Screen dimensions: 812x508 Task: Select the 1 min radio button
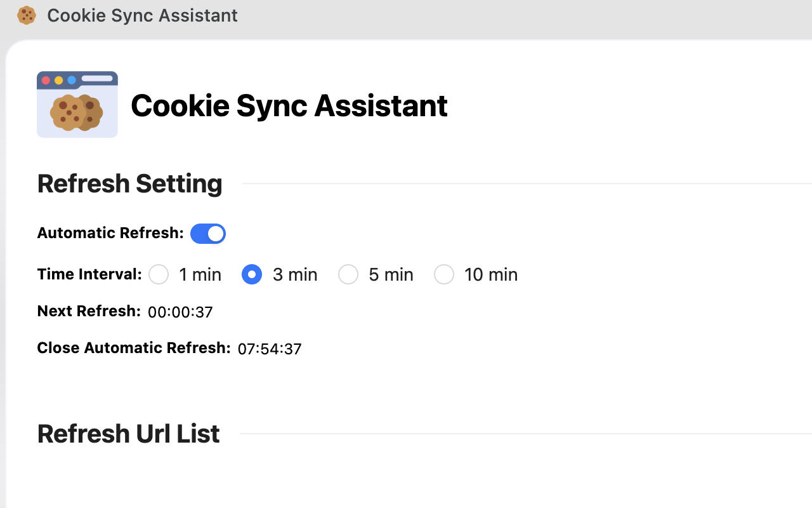point(159,274)
